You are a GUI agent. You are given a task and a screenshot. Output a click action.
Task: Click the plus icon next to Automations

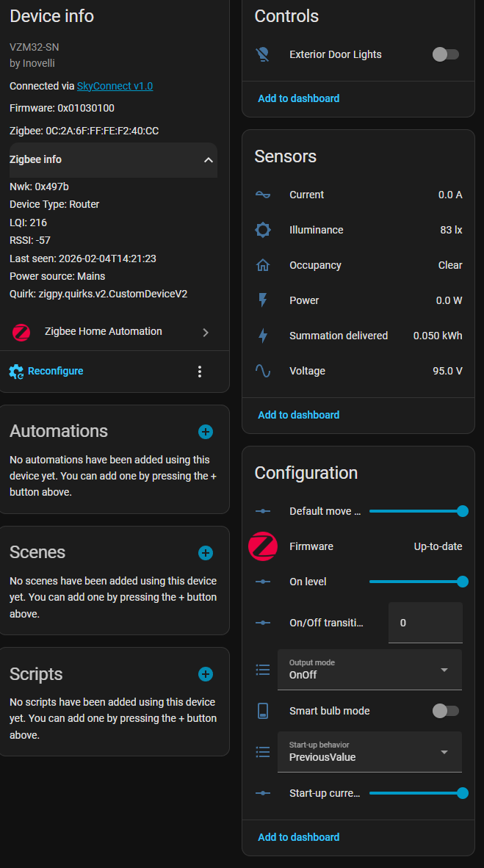coord(206,432)
